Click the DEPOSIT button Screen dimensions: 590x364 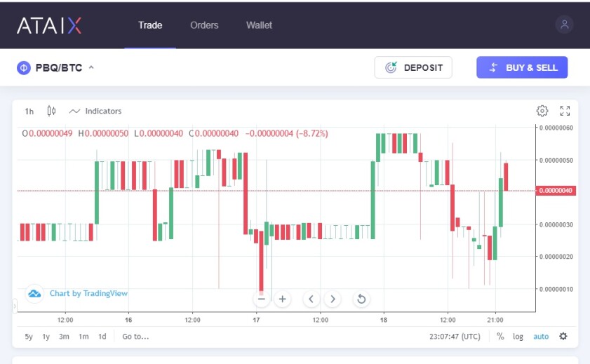[x=413, y=68]
